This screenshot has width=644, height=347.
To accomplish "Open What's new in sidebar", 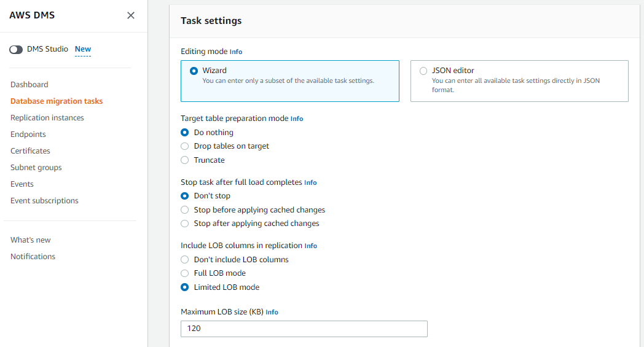I will [x=31, y=240].
